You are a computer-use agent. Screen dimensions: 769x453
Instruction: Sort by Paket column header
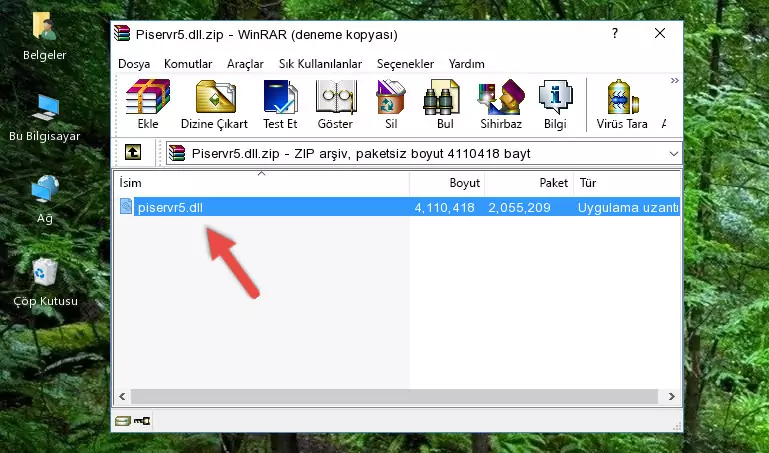(529, 183)
